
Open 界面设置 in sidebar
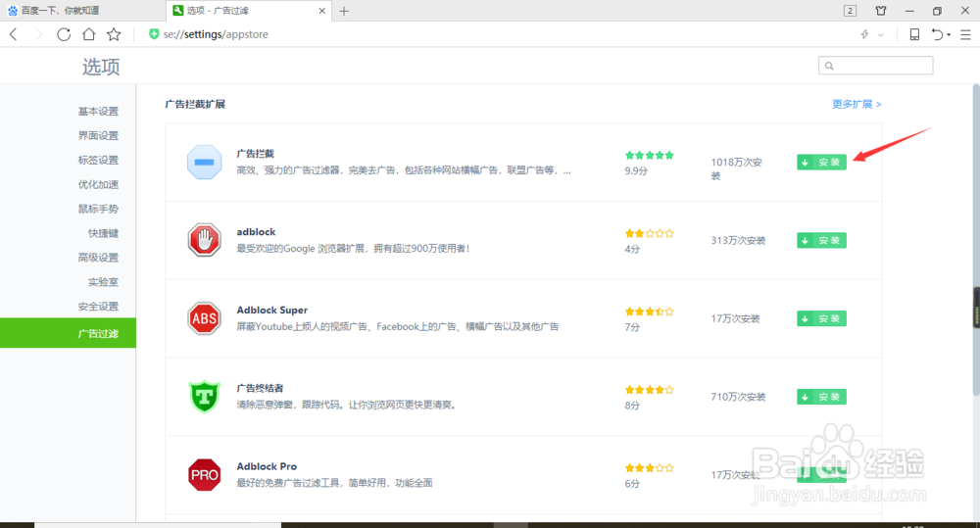pos(98,135)
